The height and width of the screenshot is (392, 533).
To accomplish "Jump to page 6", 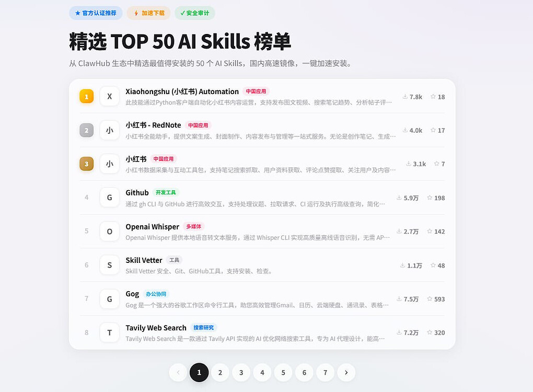I will point(305,373).
